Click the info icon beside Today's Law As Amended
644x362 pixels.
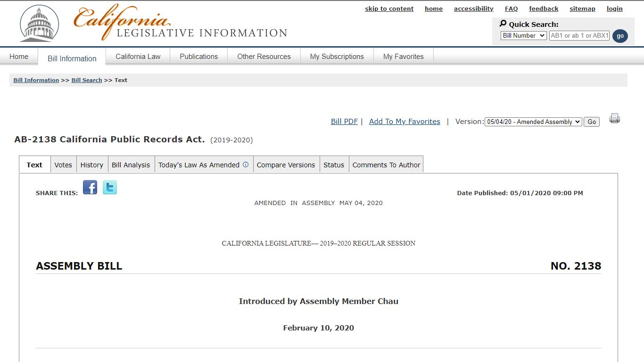(246, 165)
